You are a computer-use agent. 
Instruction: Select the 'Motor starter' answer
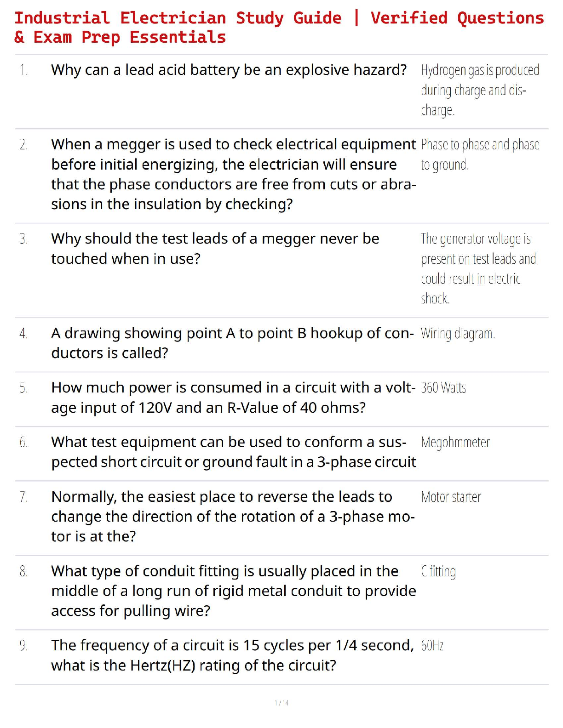pyautogui.click(x=451, y=497)
